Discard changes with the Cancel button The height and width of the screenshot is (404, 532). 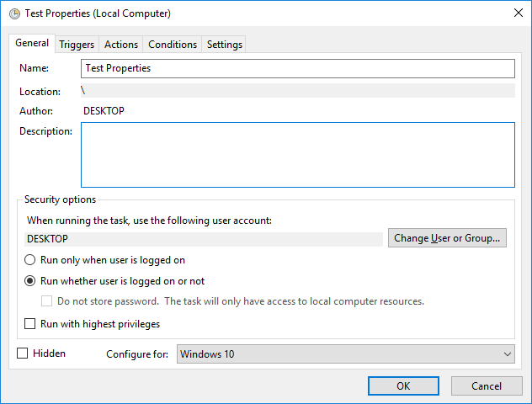click(x=486, y=385)
